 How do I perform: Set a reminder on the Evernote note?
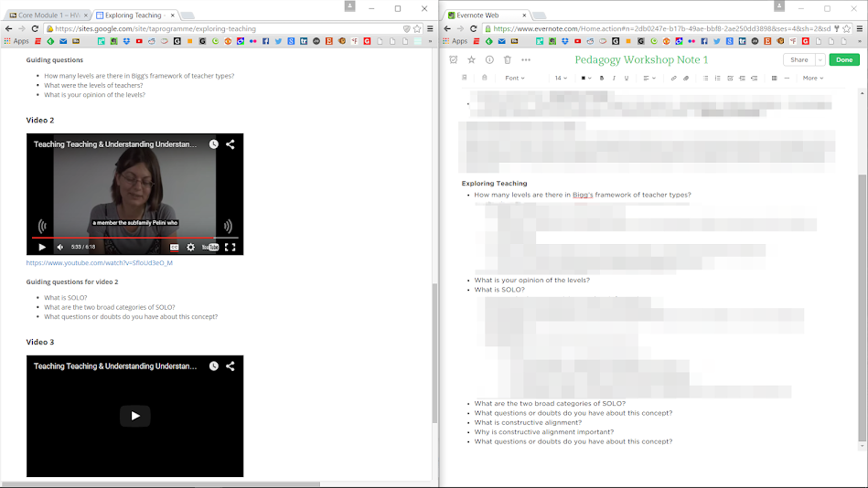pos(454,59)
